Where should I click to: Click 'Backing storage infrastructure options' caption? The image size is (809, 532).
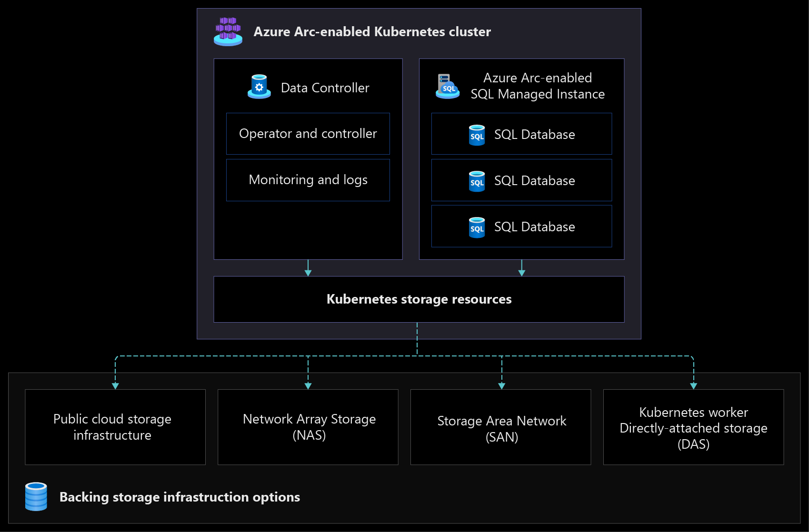180,497
